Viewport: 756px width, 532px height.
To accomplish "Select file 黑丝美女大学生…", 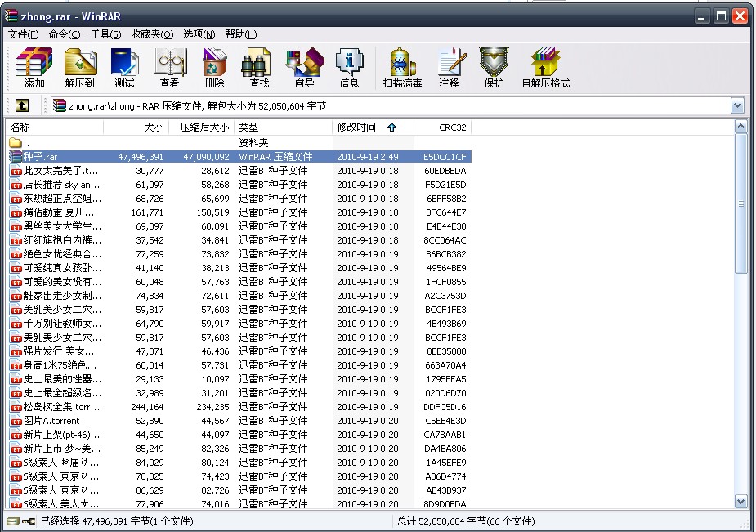I will [x=63, y=226].
